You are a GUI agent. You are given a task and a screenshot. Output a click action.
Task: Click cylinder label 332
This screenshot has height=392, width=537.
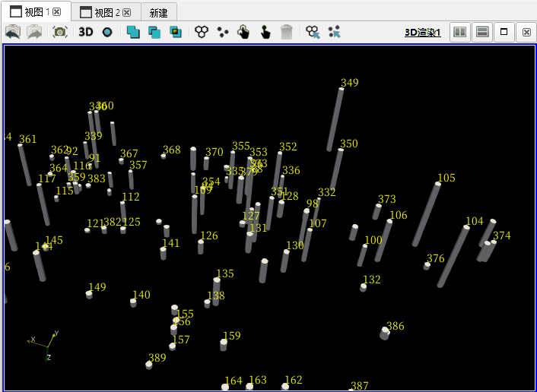point(327,192)
